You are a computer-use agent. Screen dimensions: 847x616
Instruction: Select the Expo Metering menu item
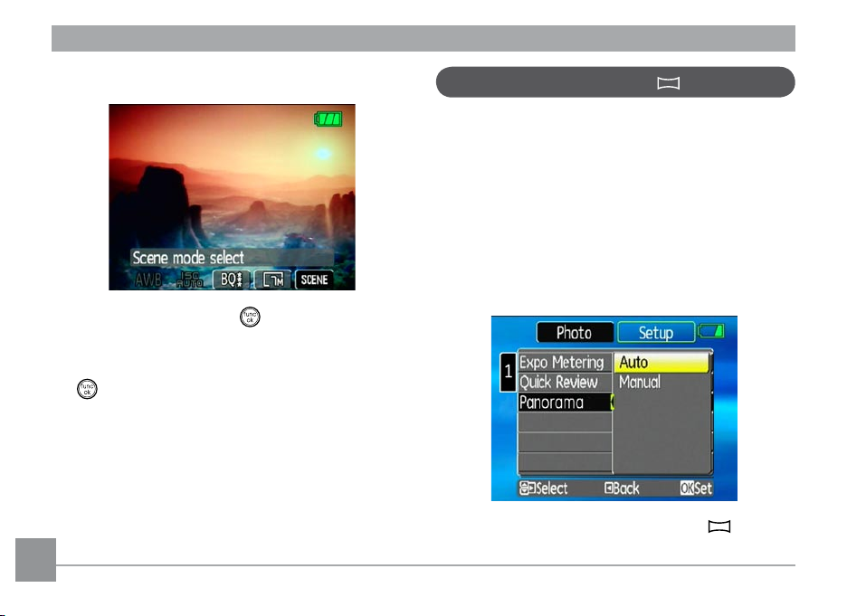(x=561, y=363)
